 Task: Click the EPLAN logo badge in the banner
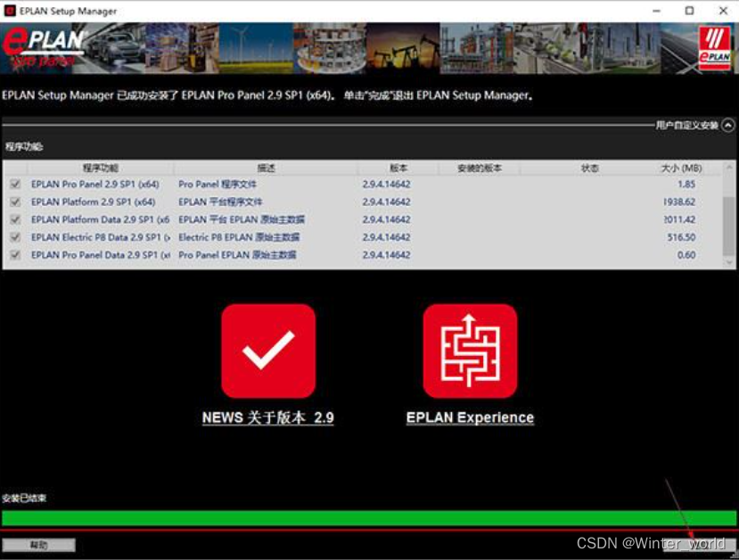(x=715, y=48)
